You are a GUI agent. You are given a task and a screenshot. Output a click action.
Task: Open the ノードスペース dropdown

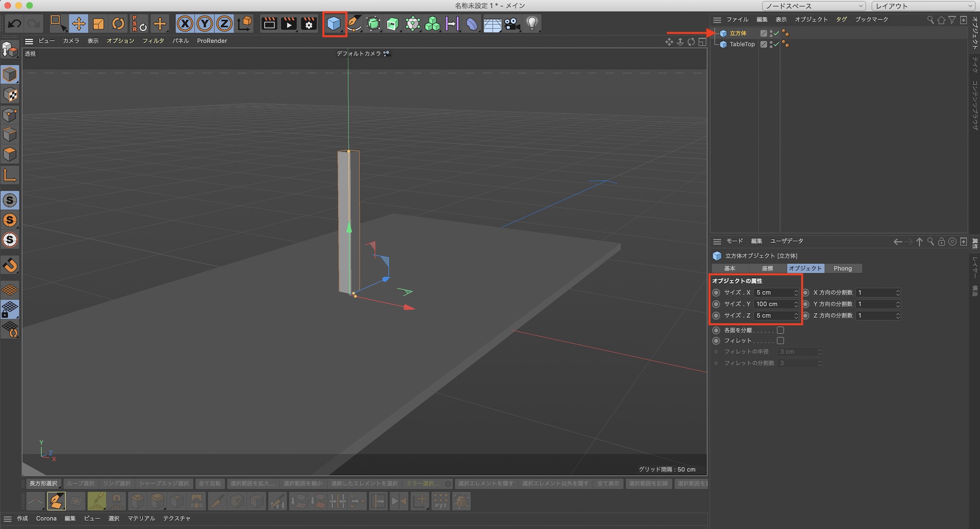tap(814, 6)
